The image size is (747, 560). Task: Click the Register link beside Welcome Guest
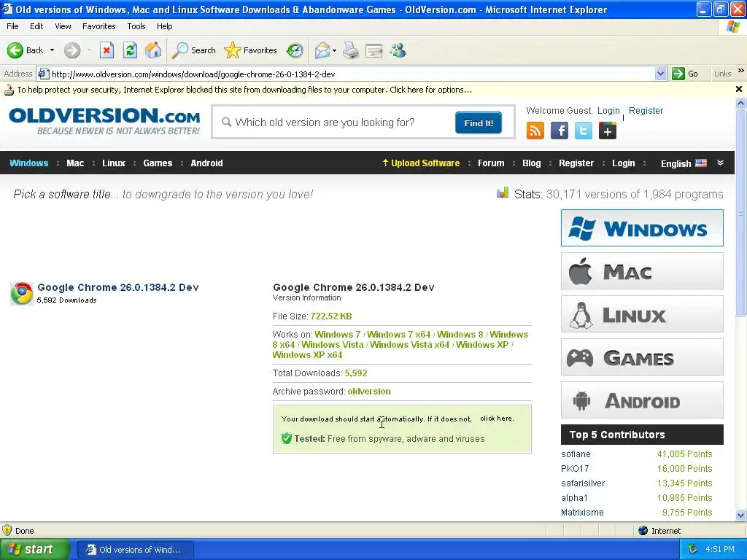click(646, 111)
